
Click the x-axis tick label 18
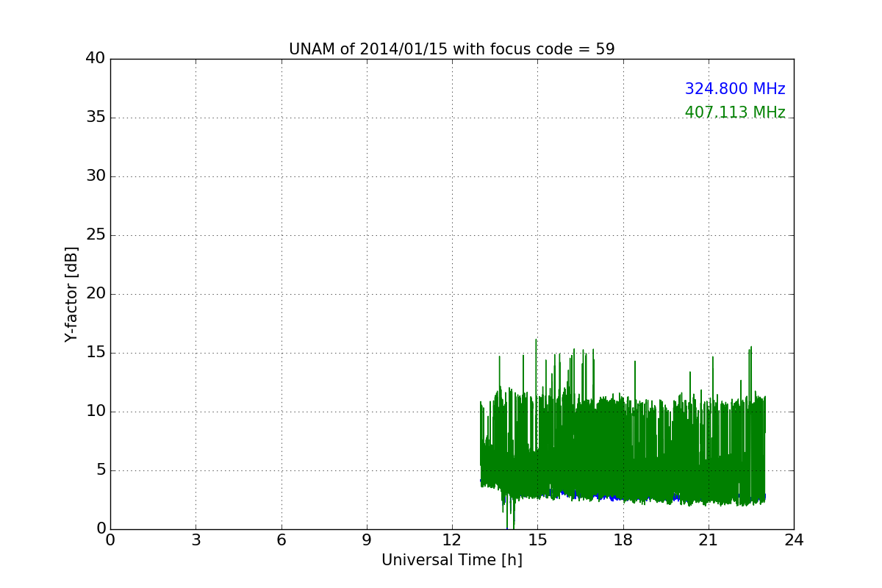[x=623, y=540]
